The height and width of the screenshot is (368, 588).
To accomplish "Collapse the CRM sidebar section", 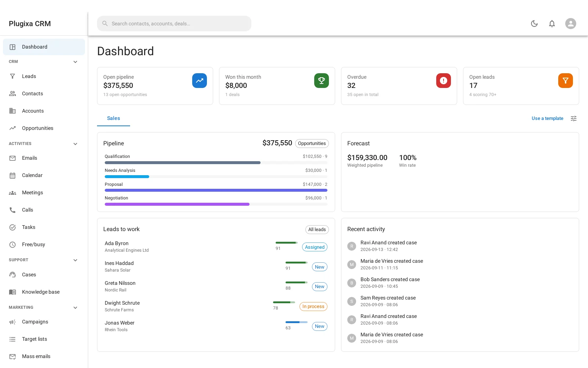I will tap(75, 62).
